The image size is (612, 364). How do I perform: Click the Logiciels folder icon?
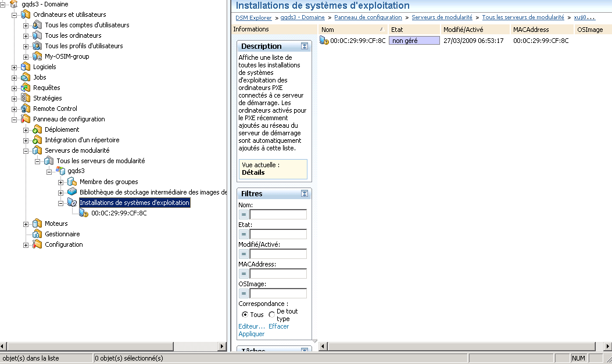click(26, 67)
